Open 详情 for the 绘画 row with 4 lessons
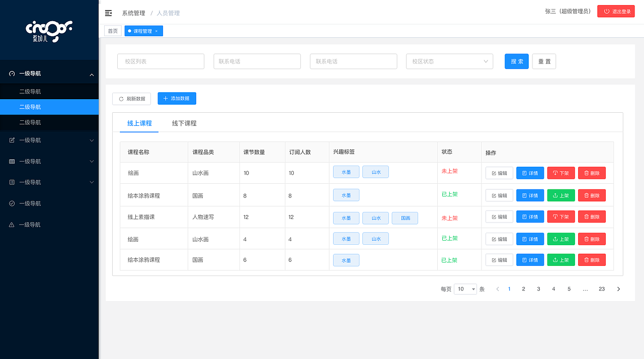The width and height of the screenshot is (644, 359). (x=530, y=239)
